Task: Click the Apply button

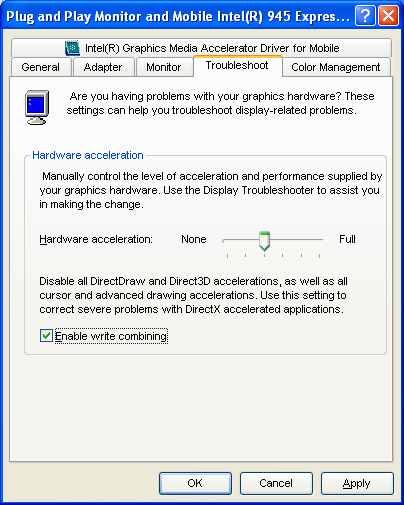Action: [357, 483]
